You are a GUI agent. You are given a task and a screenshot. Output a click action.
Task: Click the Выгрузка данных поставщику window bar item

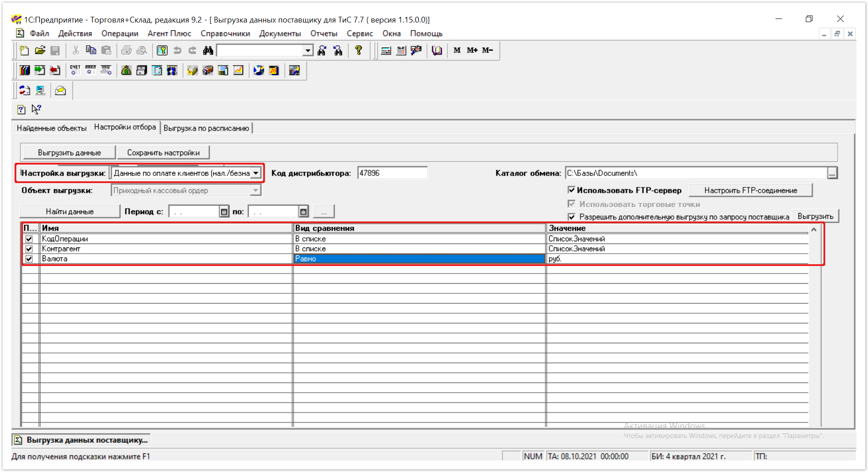81,440
